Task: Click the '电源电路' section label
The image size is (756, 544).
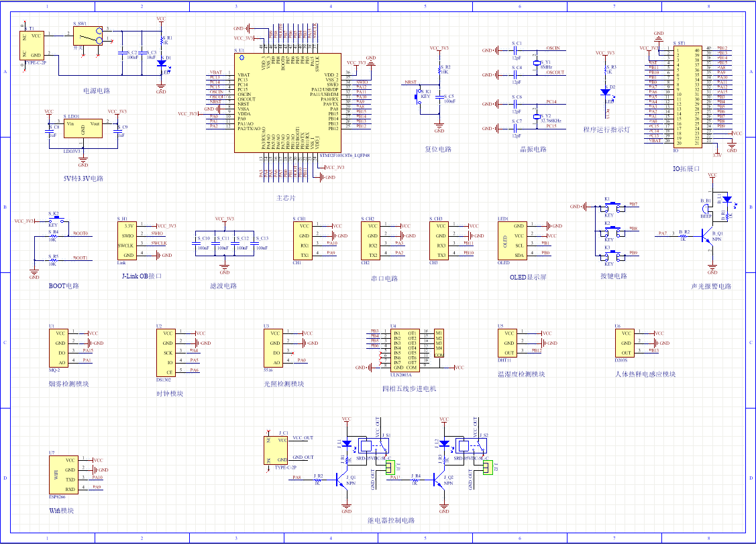Action: click(97, 91)
